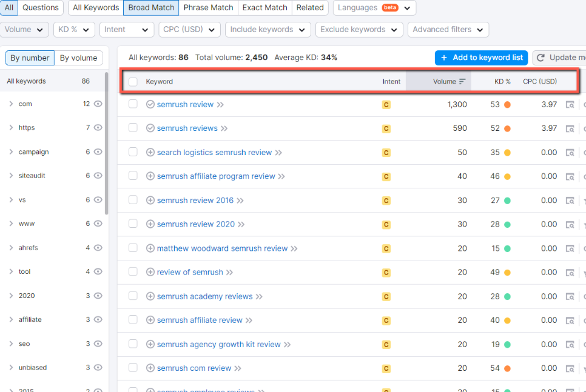Select All Keywords match tab

(x=96, y=7)
